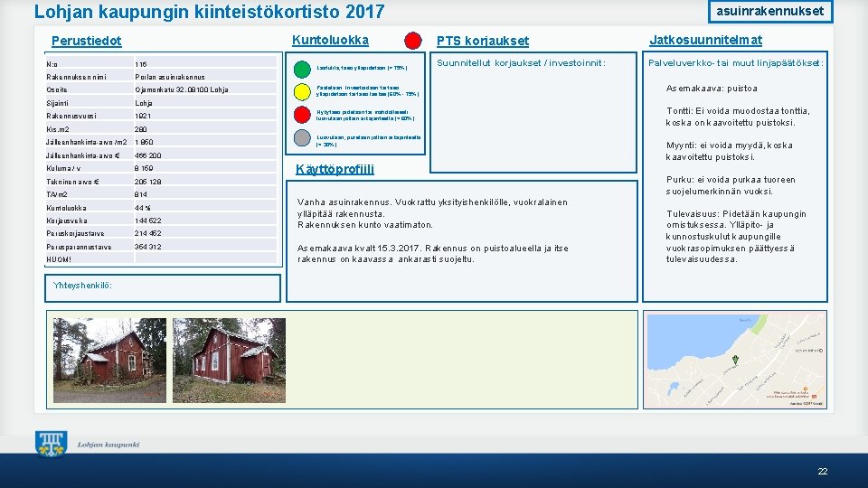Select the yellow circle in the Kuntoluokka legend
This screenshot has height=488, width=868.
(302, 92)
